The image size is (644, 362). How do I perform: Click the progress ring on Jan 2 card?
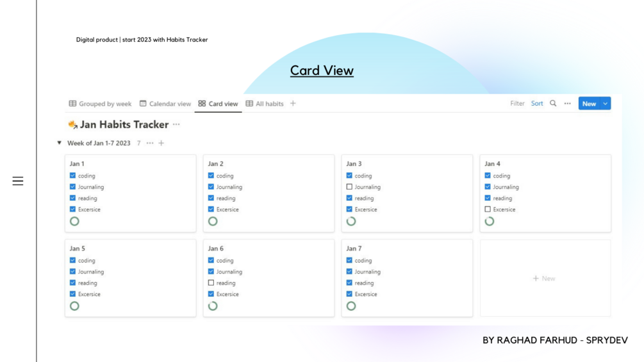click(213, 221)
